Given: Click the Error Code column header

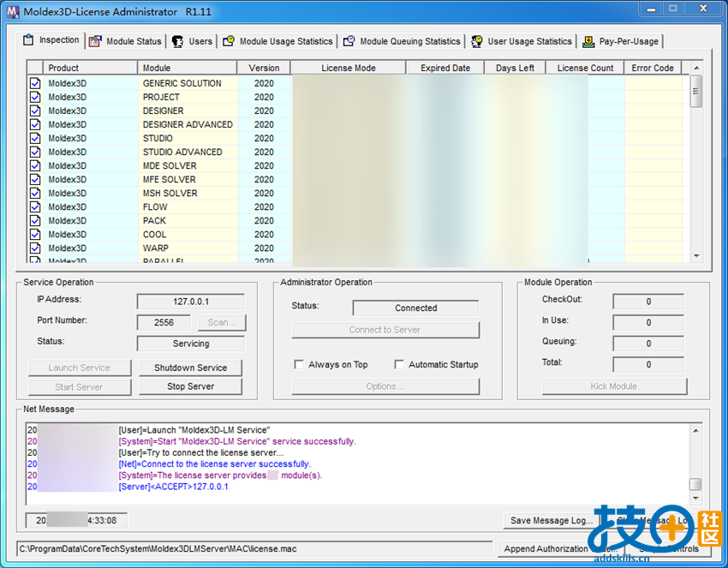Looking at the screenshot, I should tap(653, 68).
